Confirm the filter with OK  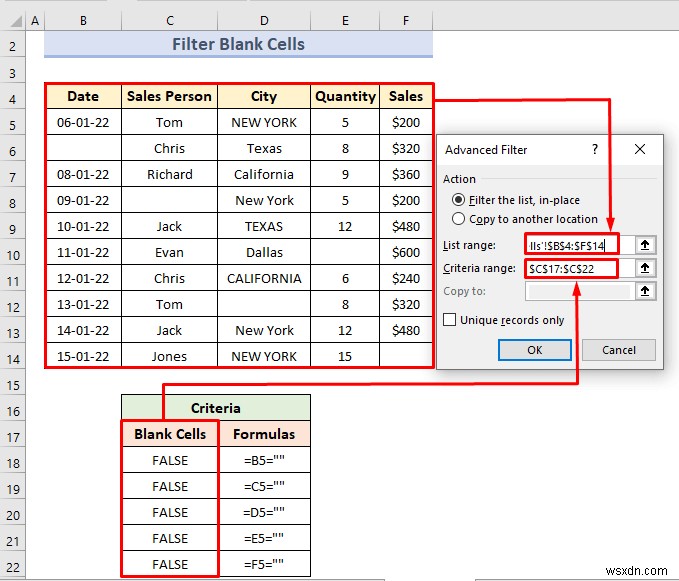[x=534, y=350]
